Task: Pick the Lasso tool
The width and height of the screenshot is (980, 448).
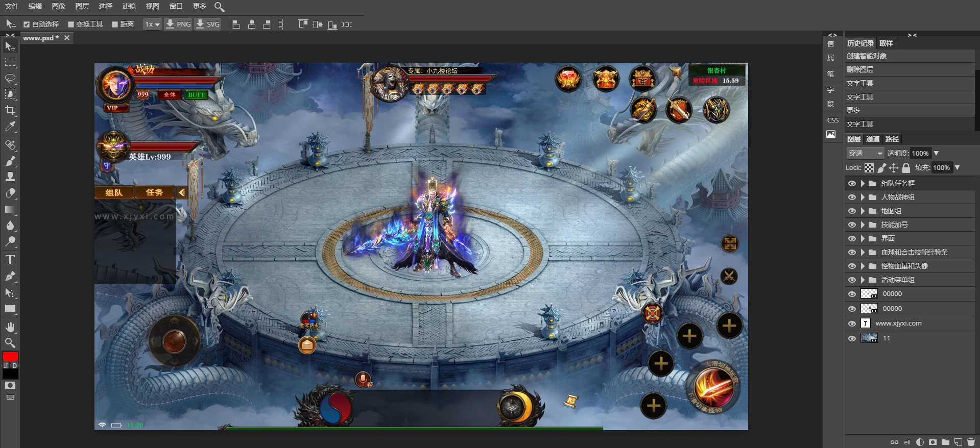Action: [x=10, y=79]
